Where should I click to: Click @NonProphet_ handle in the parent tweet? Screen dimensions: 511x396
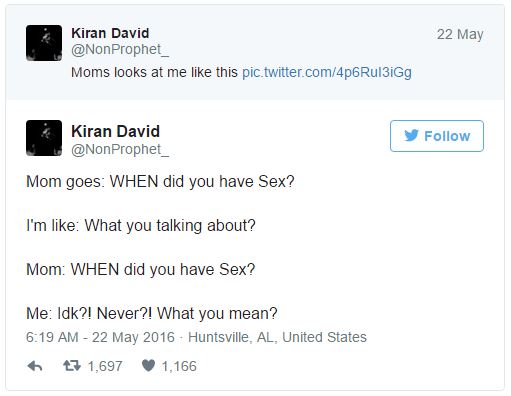(x=120, y=50)
